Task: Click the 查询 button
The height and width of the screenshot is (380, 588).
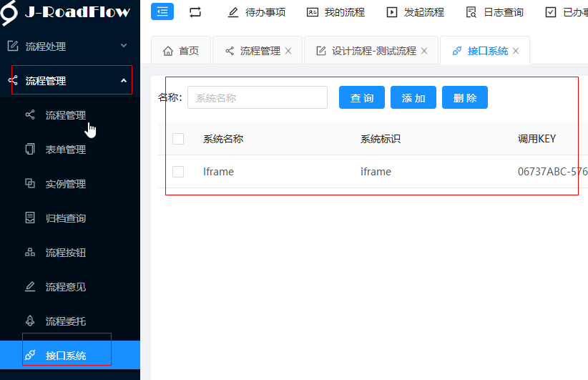Action: 362,98
